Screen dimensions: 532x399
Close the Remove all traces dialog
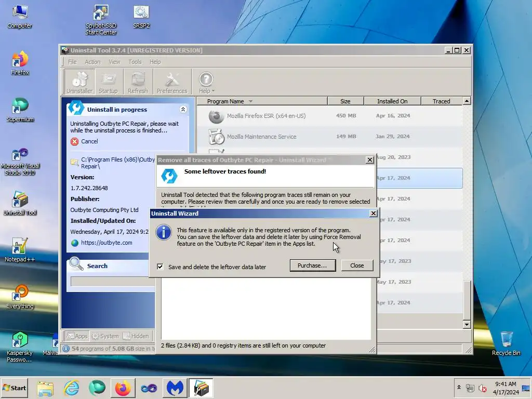click(370, 160)
